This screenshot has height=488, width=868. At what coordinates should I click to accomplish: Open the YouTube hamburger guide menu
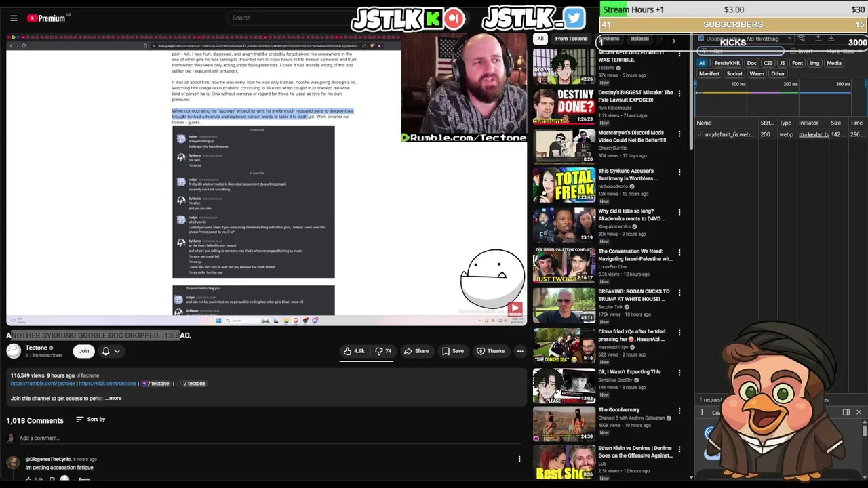[x=14, y=18]
